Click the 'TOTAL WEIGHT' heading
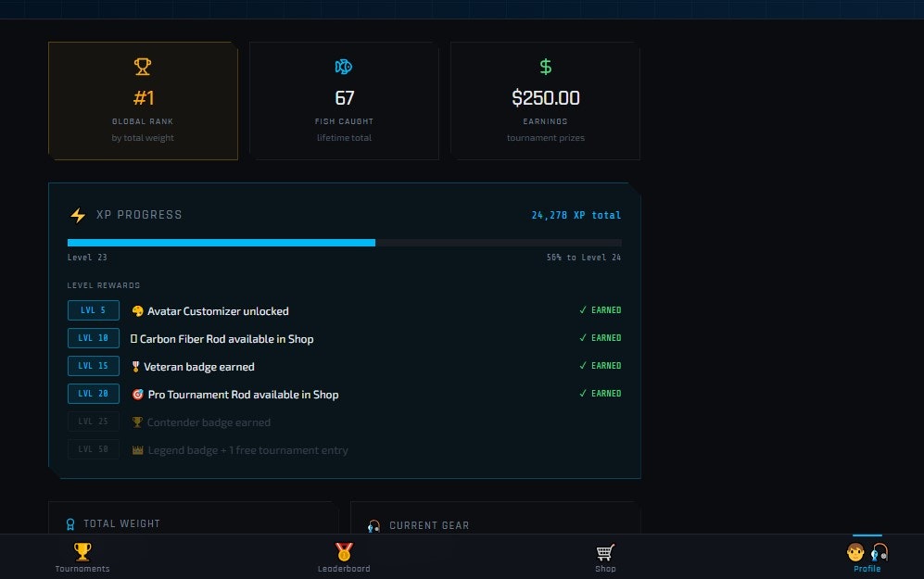The width and height of the screenshot is (924, 579). coord(121,523)
